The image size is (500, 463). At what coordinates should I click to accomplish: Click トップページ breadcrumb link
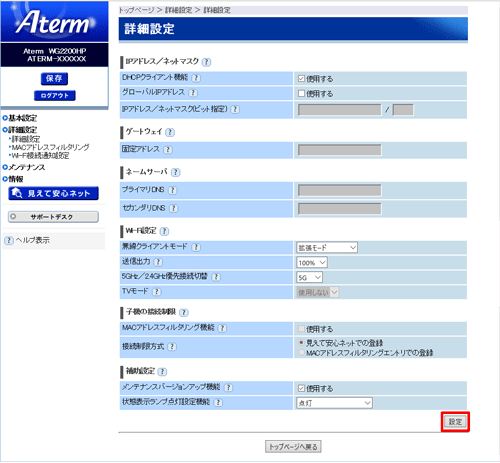click(137, 10)
